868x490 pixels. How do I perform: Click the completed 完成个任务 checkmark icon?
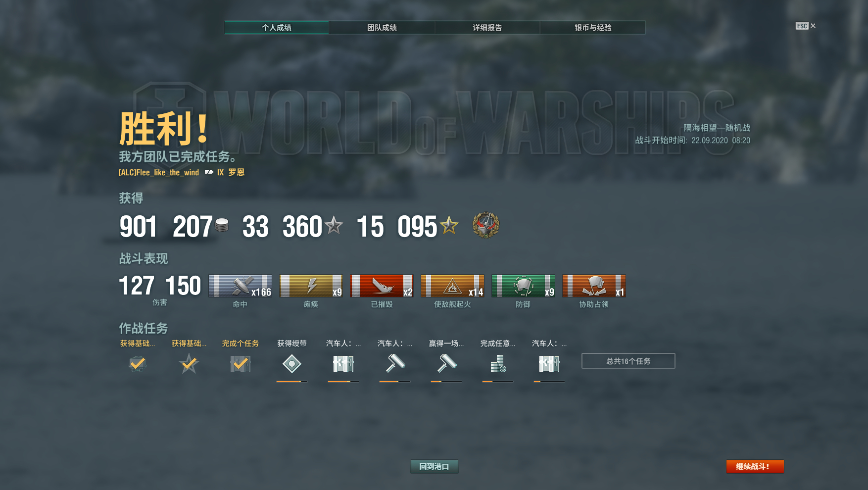[241, 364]
